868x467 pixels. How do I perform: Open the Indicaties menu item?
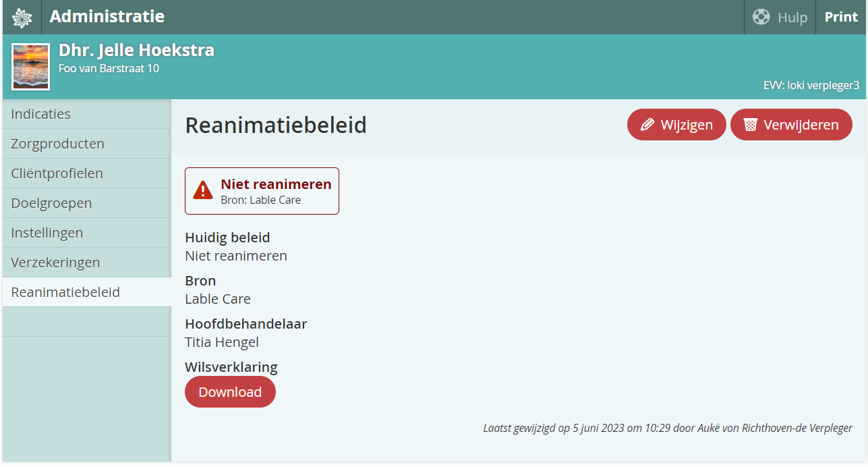[x=40, y=114]
